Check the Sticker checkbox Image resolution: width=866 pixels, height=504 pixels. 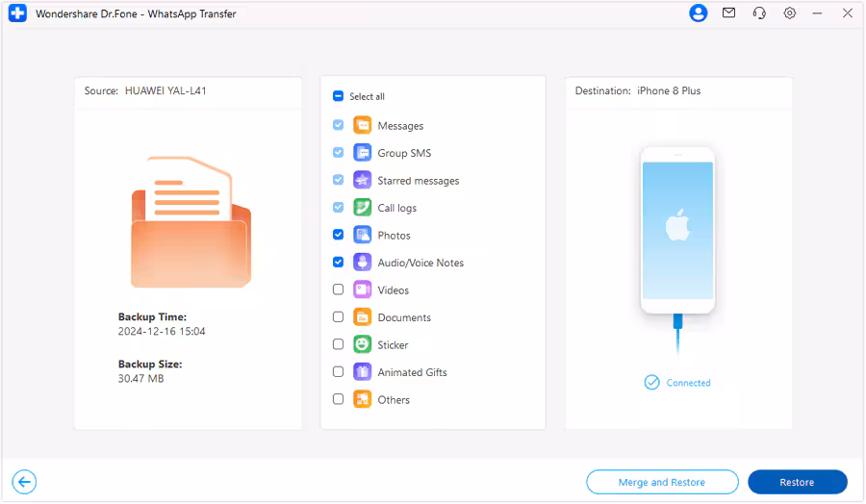tap(338, 344)
